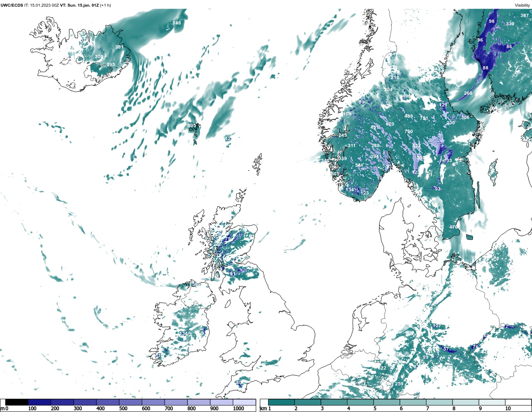
Task: Pick the 600–700 m lavender swatch
Action: tap(153, 402)
